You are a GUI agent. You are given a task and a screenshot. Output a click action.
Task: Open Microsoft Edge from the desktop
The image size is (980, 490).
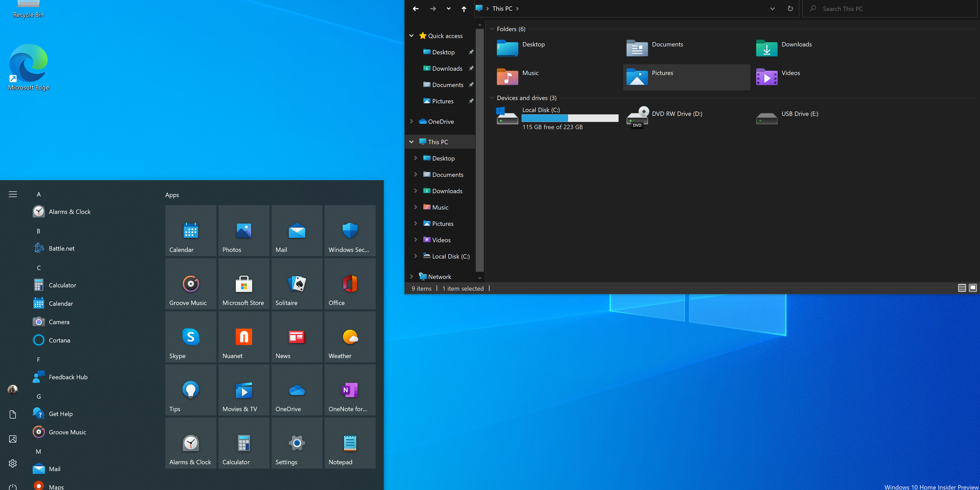(28, 62)
